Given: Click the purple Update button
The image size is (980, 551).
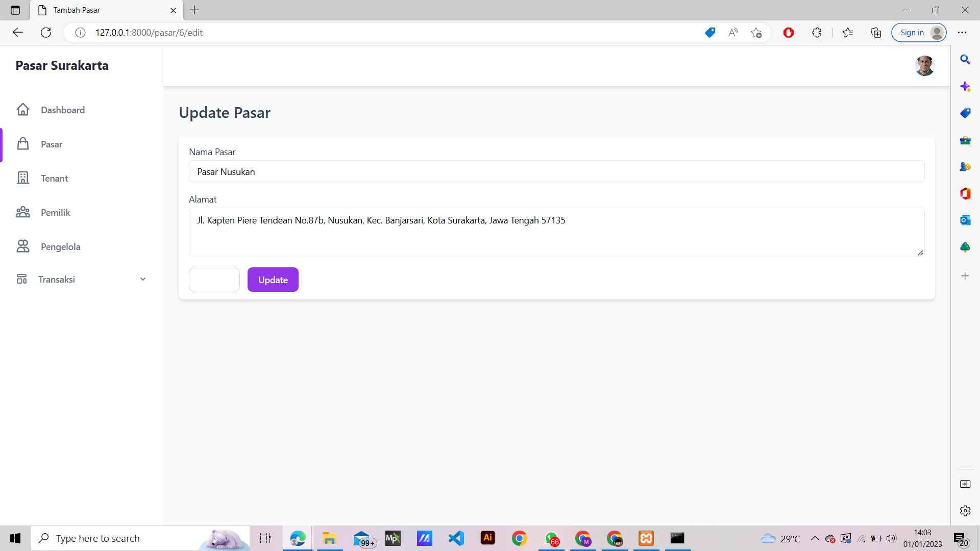Looking at the screenshot, I should pyautogui.click(x=273, y=280).
